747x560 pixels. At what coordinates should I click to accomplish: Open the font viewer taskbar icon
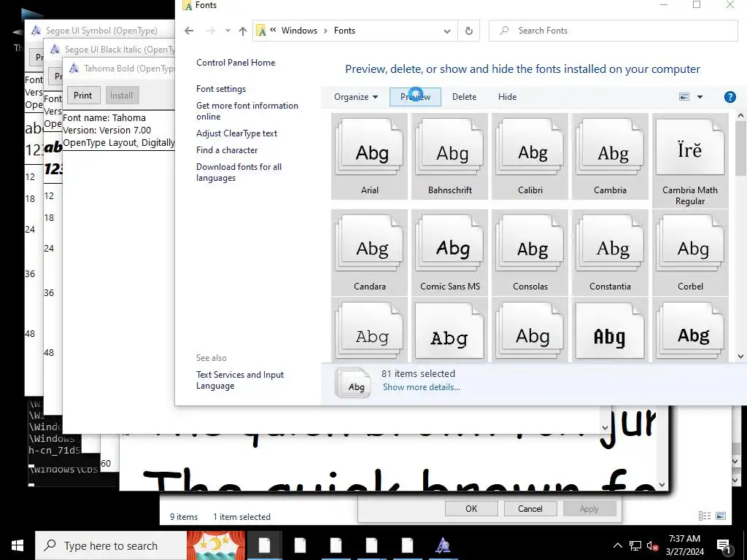point(443,545)
